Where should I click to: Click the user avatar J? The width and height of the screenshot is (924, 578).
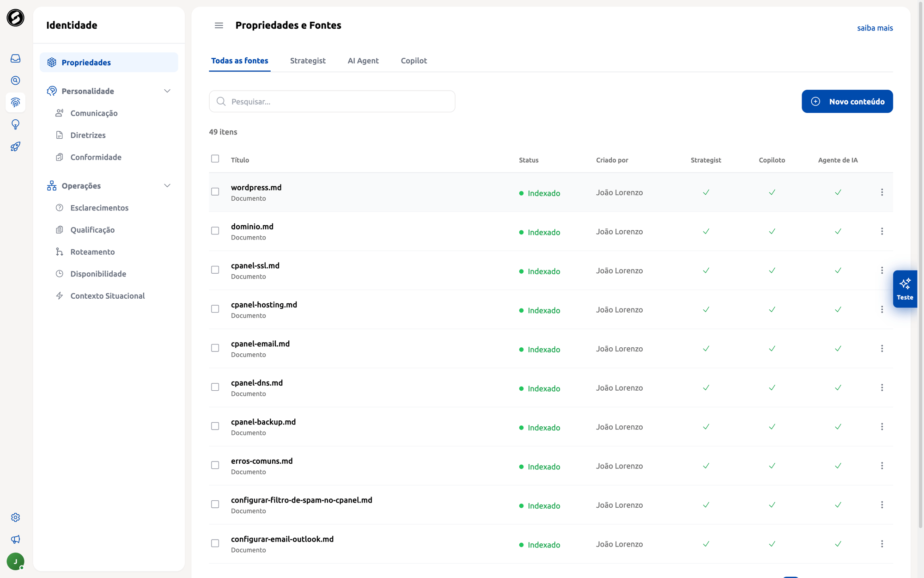15,561
